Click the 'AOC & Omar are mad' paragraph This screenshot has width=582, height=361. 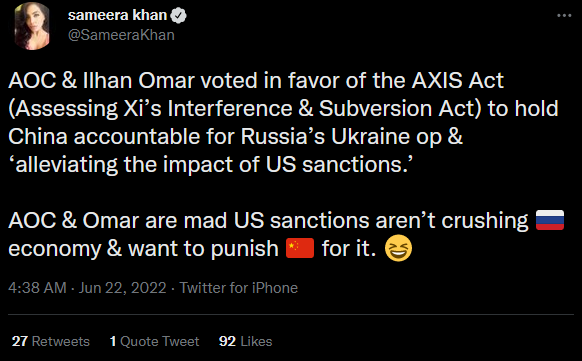[286, 234]
